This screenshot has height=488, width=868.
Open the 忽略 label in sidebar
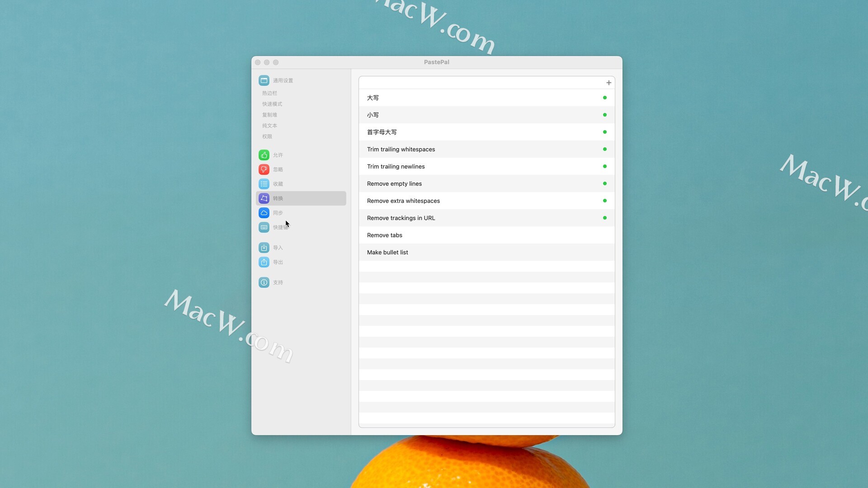click(278, 169)
